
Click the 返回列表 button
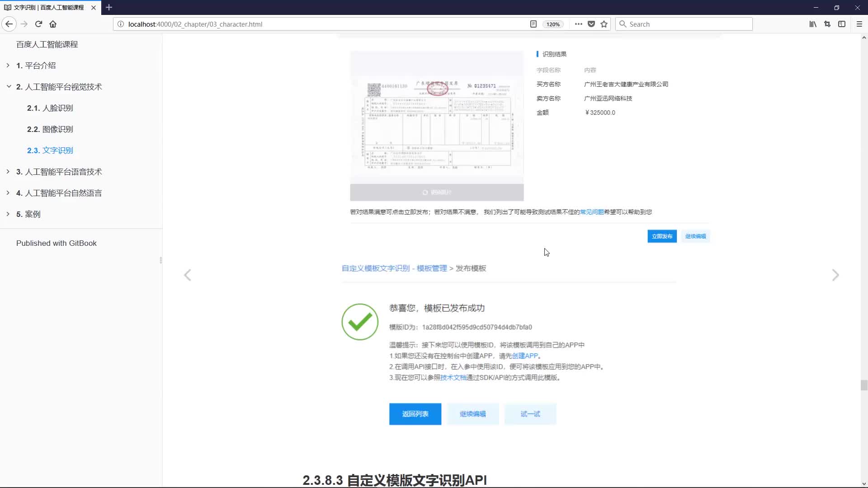point(415,414)
